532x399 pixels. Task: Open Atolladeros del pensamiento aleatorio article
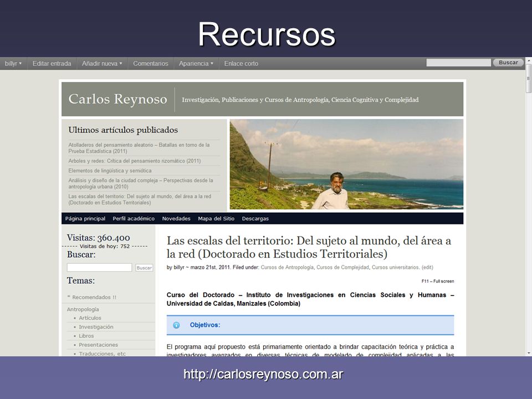tap(139, 148)
